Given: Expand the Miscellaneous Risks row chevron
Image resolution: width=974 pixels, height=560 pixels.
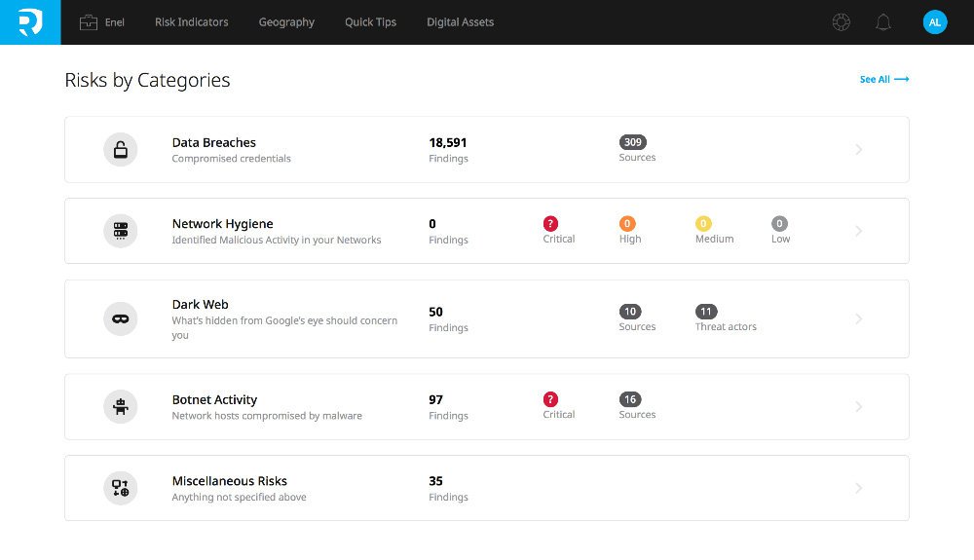Looking at the screenshot, I should pyautogui.click(x=858, y=488).
